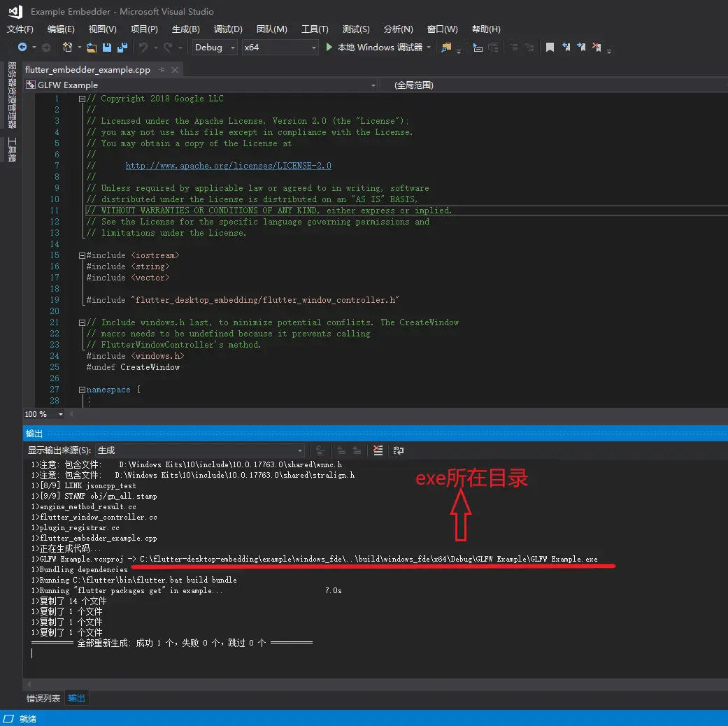Open the debugger target dropdown arrow
Image resolution: width=728 pixels, height=726 pixels.
coord(429,47)
